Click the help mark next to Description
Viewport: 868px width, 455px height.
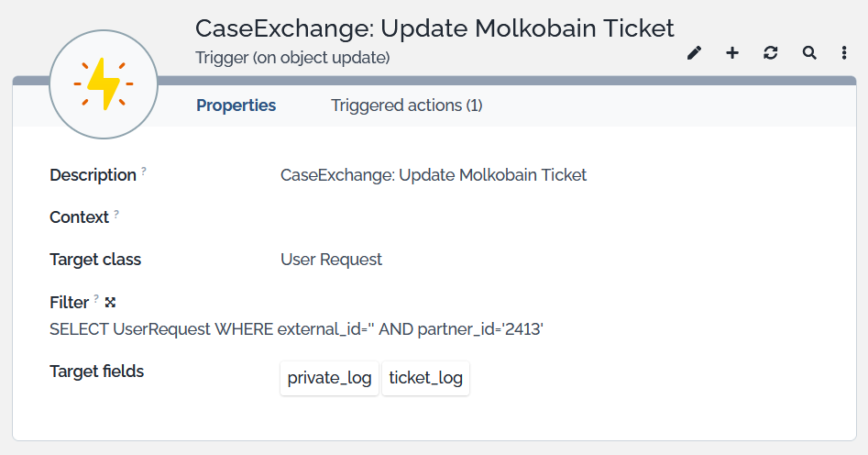click(144, 172)
